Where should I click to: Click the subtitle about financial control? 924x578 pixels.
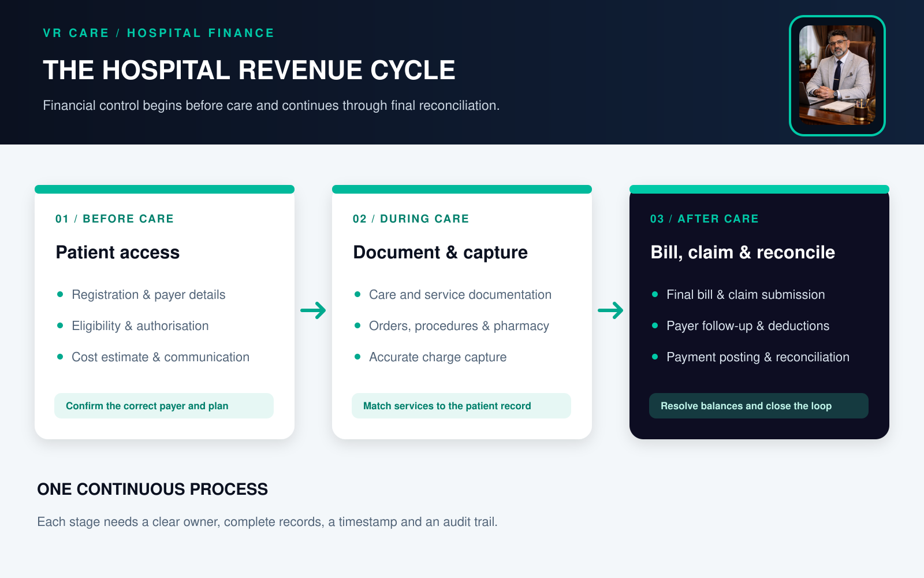(271, 106)
